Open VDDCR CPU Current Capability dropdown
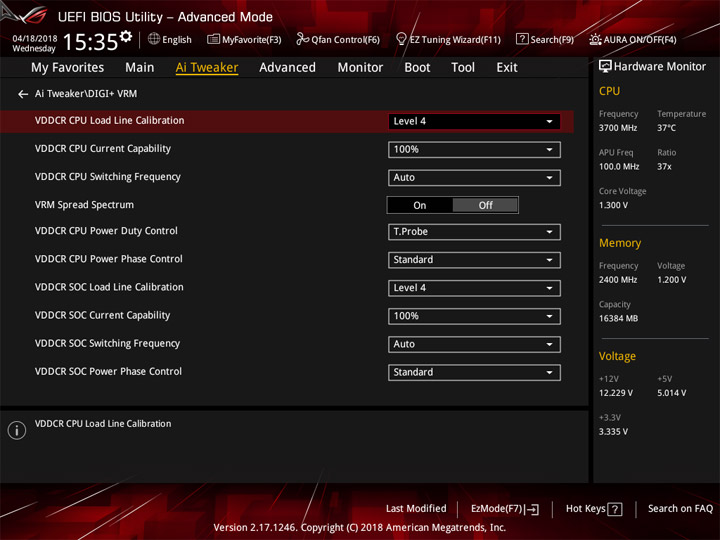 click(474, 150)
